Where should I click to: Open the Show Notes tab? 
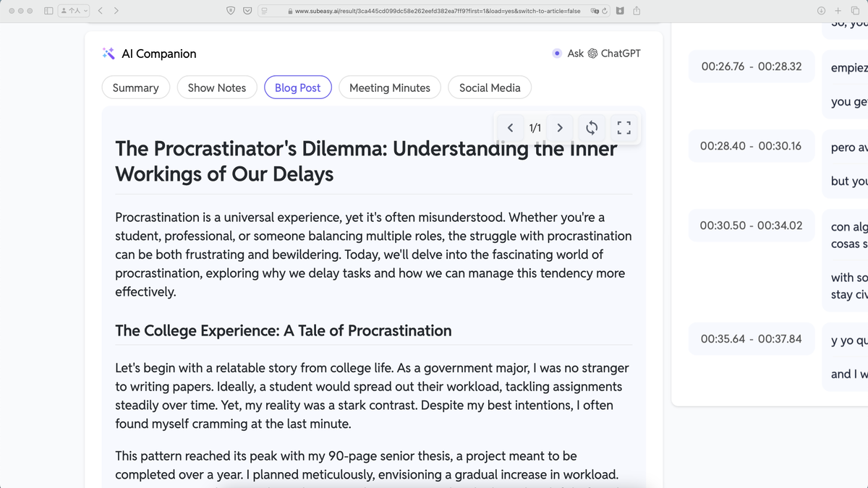(217, 87)
